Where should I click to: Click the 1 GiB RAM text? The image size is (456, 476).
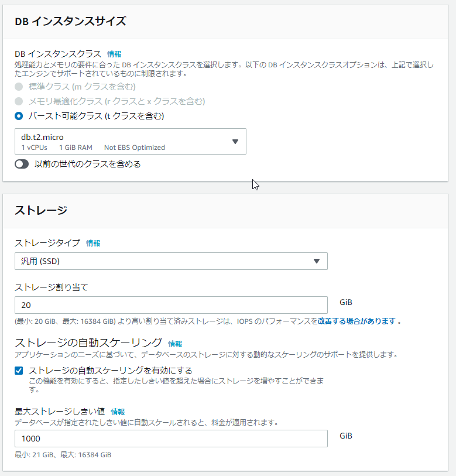[76, 148]
